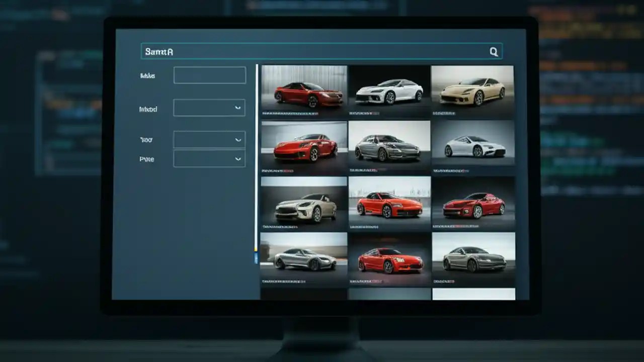This screenshot has height=362, width=644.
Task: Click the Price dropdown chevron
Action: click(x=238, y=158)
